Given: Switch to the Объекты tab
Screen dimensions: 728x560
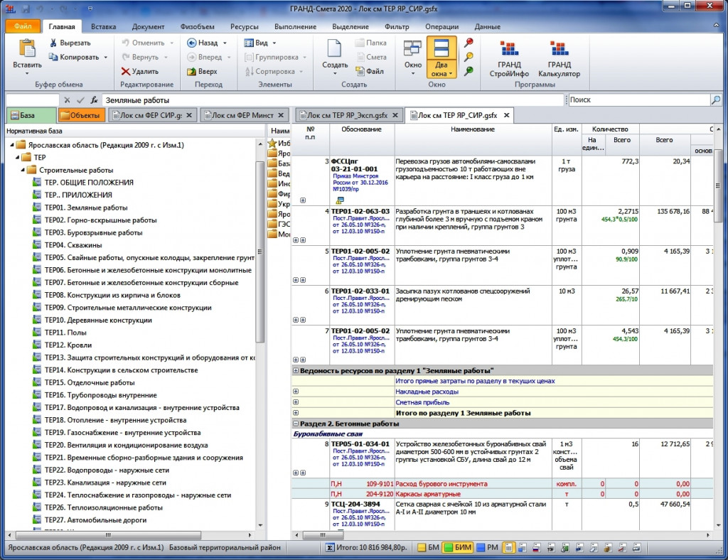Looking at the screenshot, I should click(x=81, y=115).
